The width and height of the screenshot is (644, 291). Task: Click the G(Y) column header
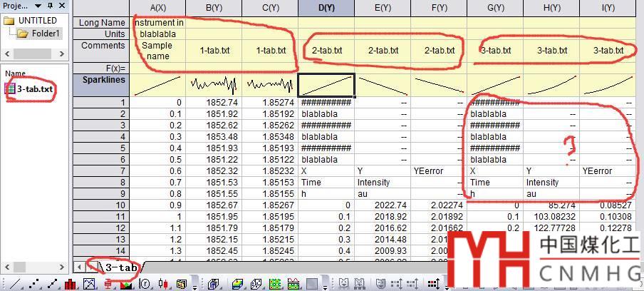(494, 7)
